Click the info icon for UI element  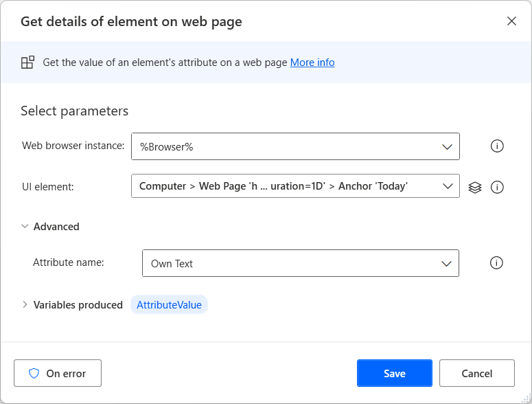(497, 187)
